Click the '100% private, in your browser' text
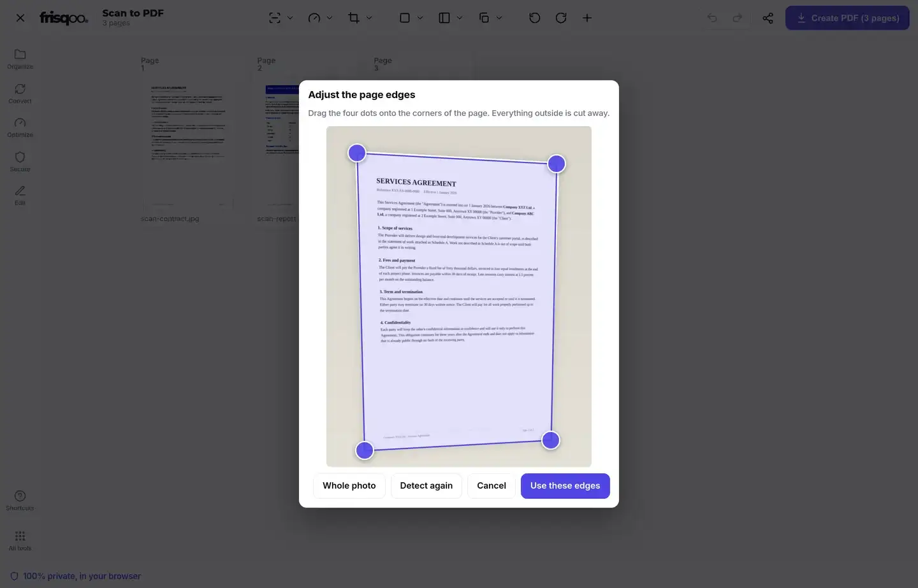 (82, 576)
